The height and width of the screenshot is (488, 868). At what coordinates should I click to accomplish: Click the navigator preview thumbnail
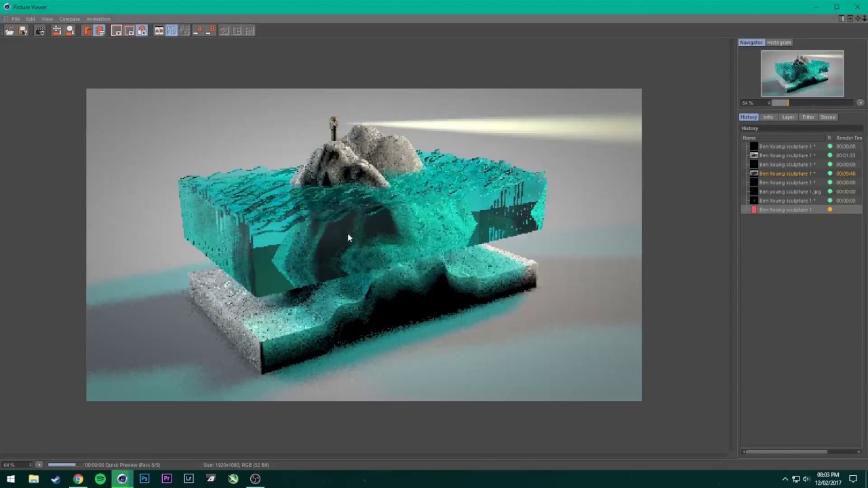tap(802, 73)
